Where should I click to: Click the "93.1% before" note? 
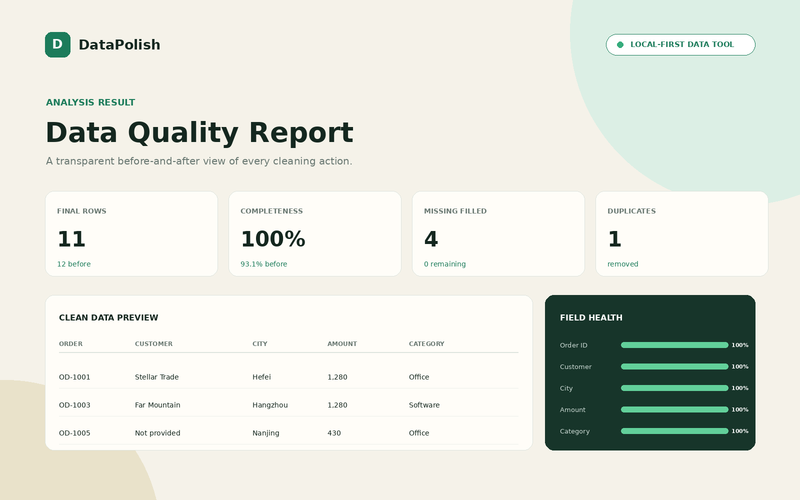pos(264,264)
